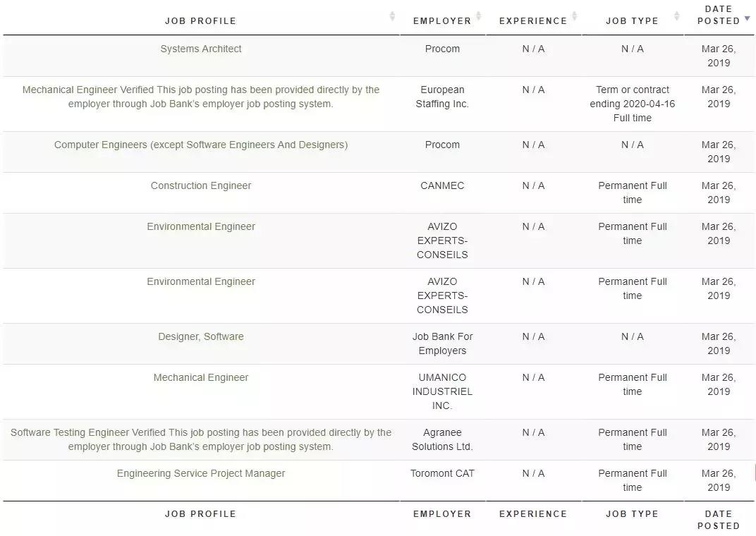Sort table by Job Profile column arrows
Screen dimensions: 756x536
[392, 16]
